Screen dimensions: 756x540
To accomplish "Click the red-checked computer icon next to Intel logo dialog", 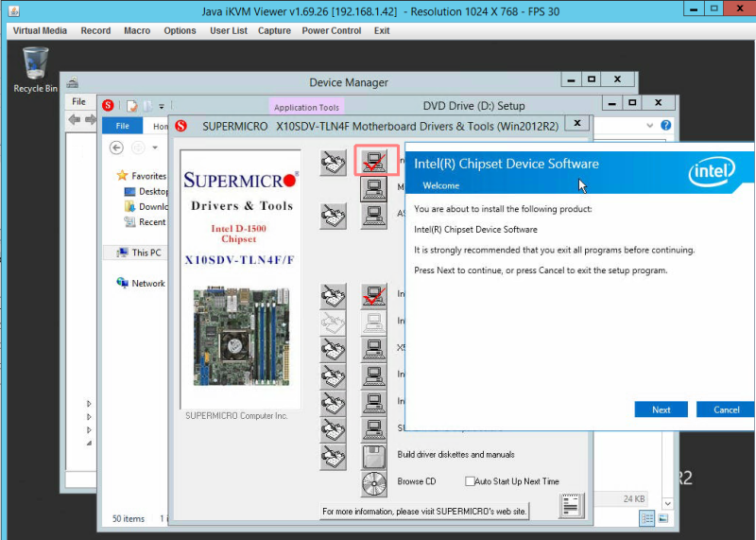I will tap(376, 161).
